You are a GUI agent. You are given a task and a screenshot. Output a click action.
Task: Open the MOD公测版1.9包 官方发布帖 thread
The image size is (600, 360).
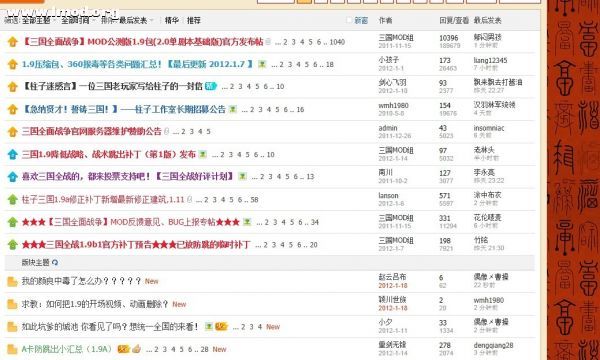pyautogui.click(x=142, y=42)
